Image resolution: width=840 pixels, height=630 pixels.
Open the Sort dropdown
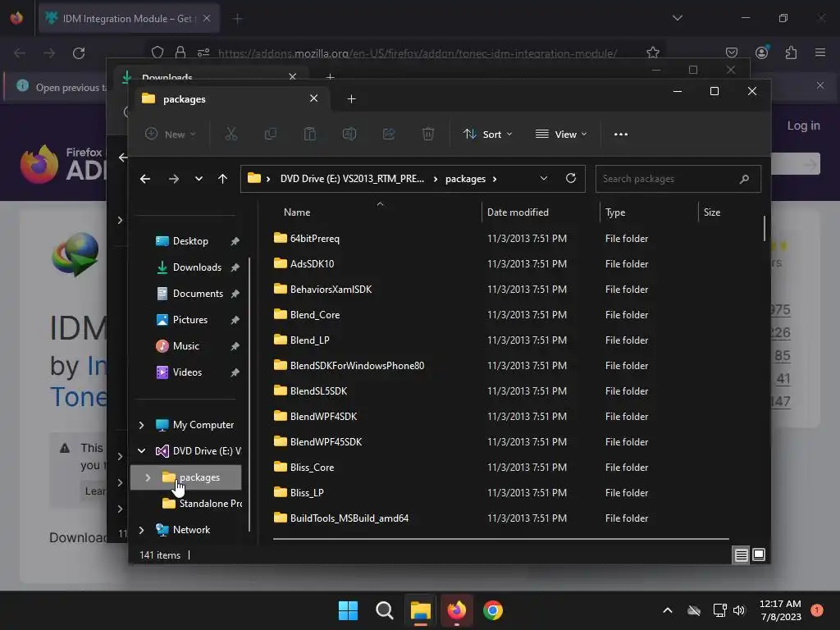point(488,134)
